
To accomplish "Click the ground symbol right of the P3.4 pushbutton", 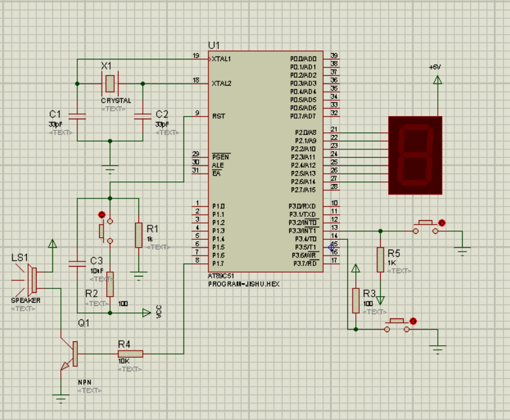I will 437,350.
